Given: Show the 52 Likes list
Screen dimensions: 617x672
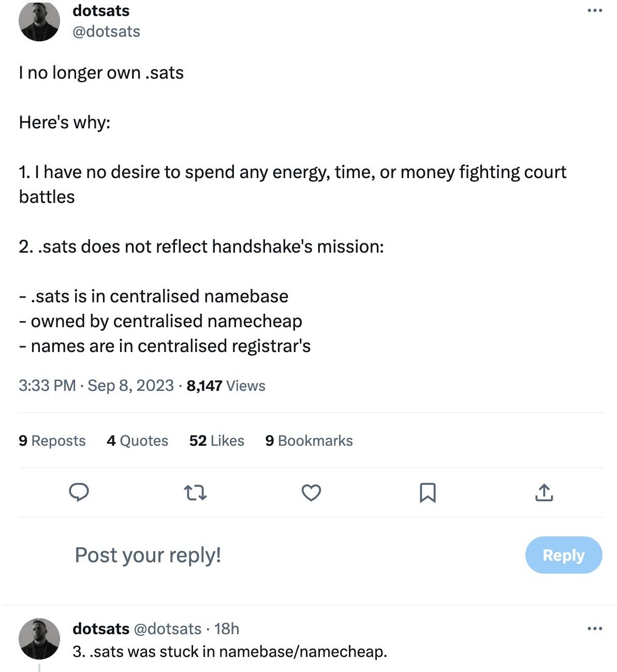Looking at the screenshot, I should [216, 441].
